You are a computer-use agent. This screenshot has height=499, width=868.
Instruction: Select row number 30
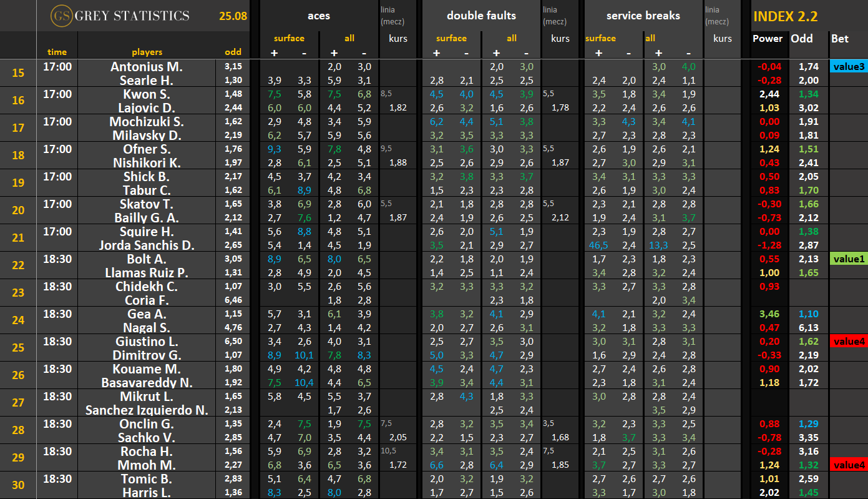click(18, 485)
